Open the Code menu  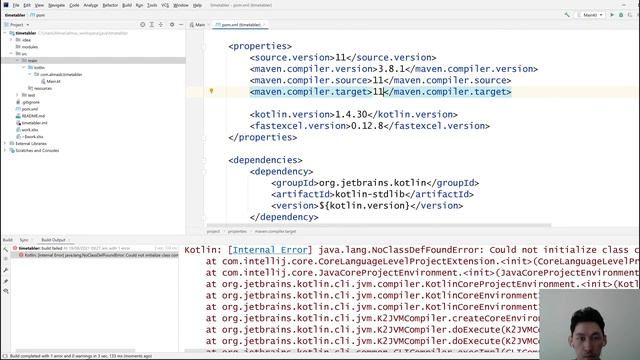click(74, 5)
